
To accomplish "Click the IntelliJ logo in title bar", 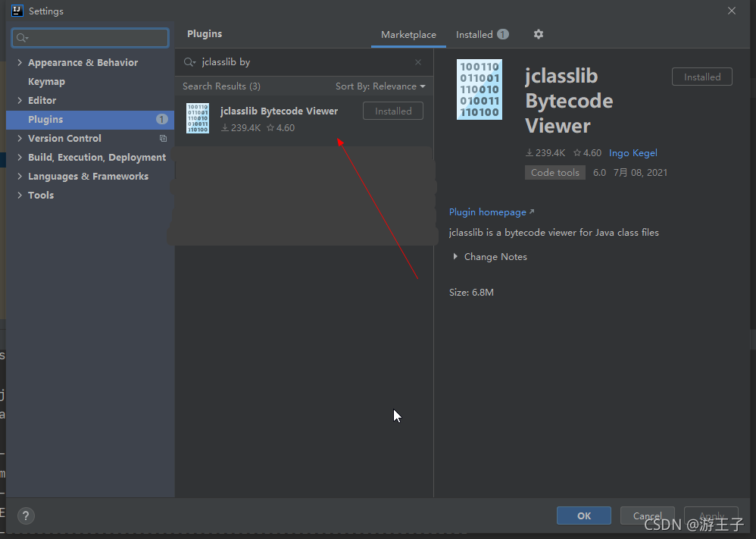I will (17, 11).
